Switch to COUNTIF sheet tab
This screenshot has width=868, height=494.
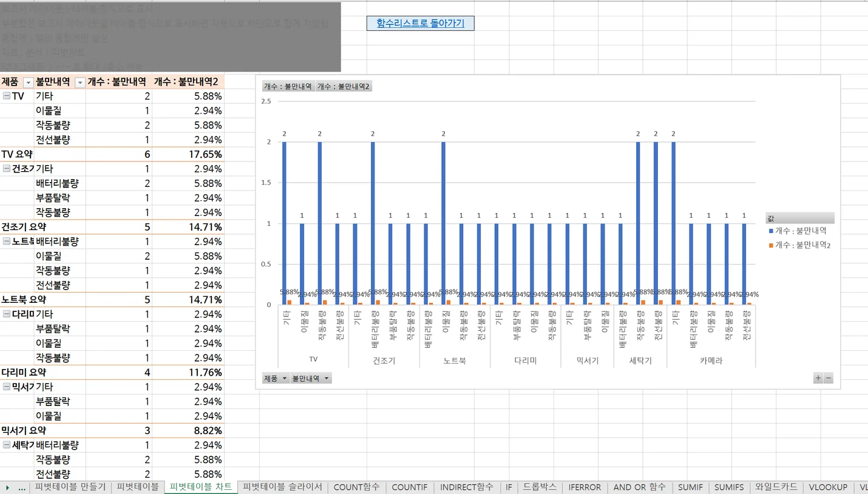(410, 487)
